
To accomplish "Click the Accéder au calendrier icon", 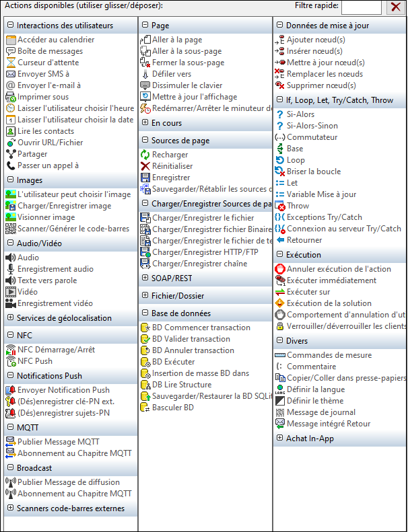I will point(11,40).
